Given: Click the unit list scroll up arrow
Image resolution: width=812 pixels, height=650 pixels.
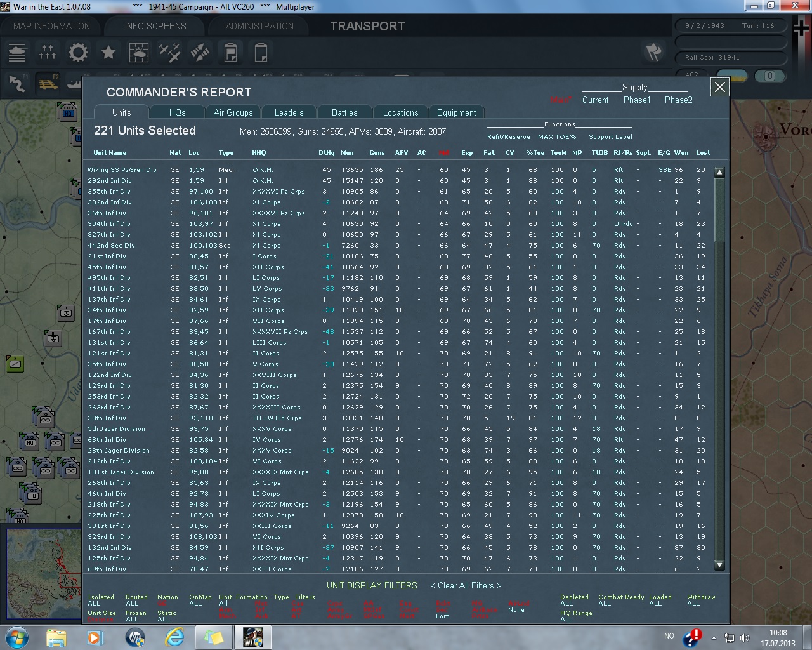Looking at the screenshot, I should (719, 172).
